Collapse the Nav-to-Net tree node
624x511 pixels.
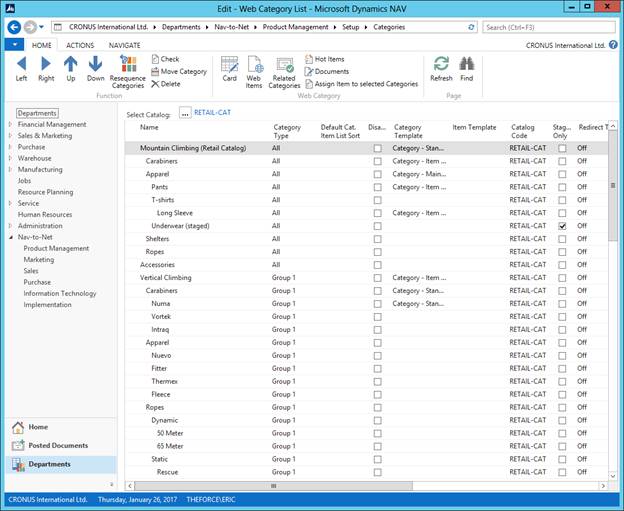10,237
